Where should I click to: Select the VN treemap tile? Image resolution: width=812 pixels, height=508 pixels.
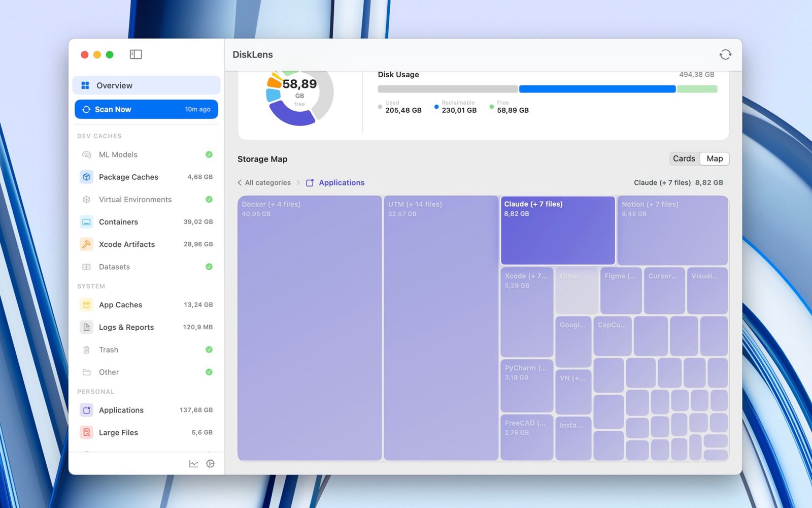click(573, 392)
